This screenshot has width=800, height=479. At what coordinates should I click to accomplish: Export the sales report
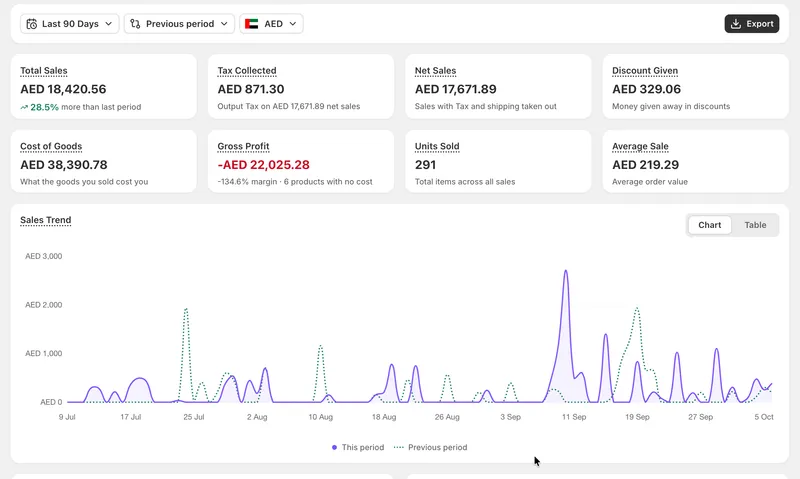752,24
